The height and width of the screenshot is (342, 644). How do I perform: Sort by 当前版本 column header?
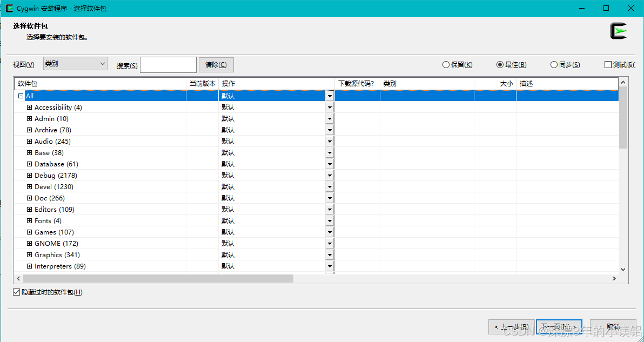point(203,83)
